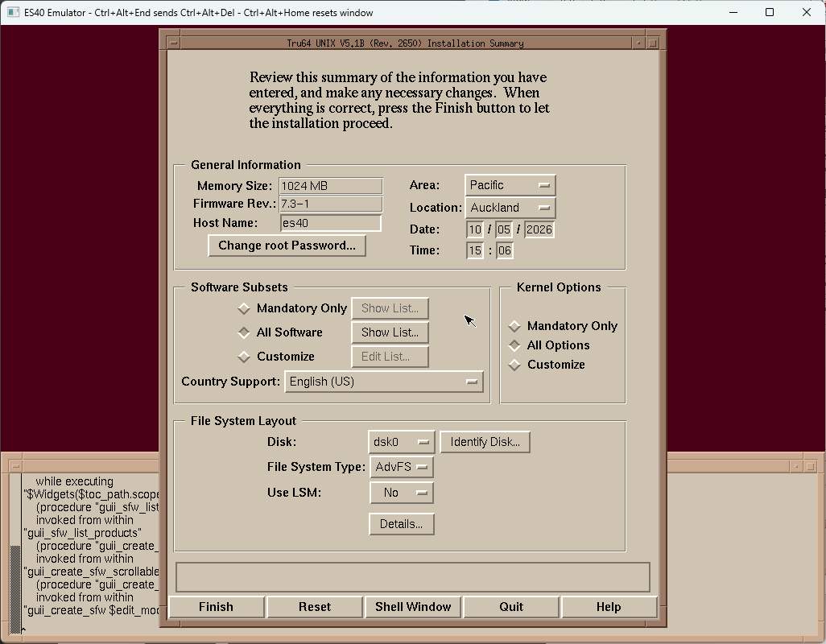Viewport: 826px width, 644px height.
Task: Open the Area dropdown showing Pacific
Action: coord(510,185)
